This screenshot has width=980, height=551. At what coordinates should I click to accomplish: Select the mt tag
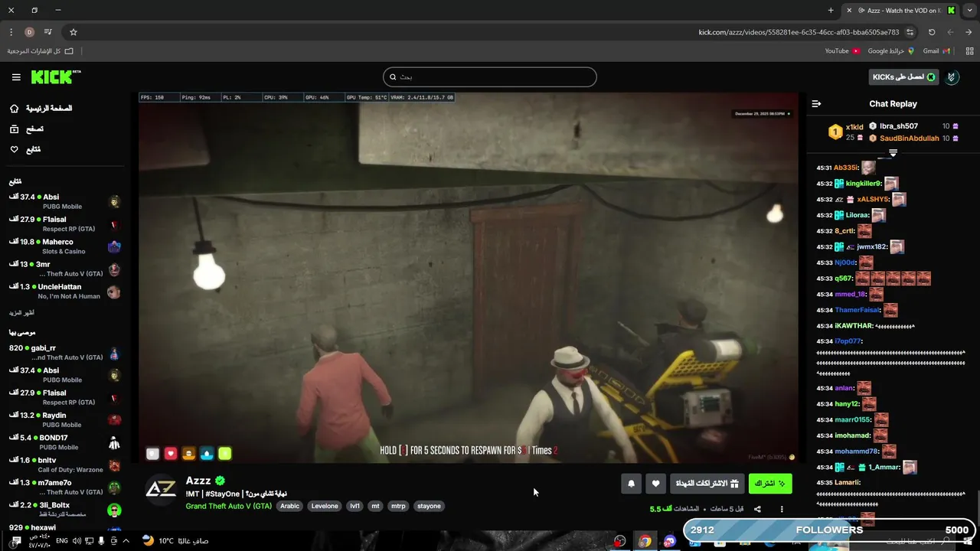(x=375, y=506)
